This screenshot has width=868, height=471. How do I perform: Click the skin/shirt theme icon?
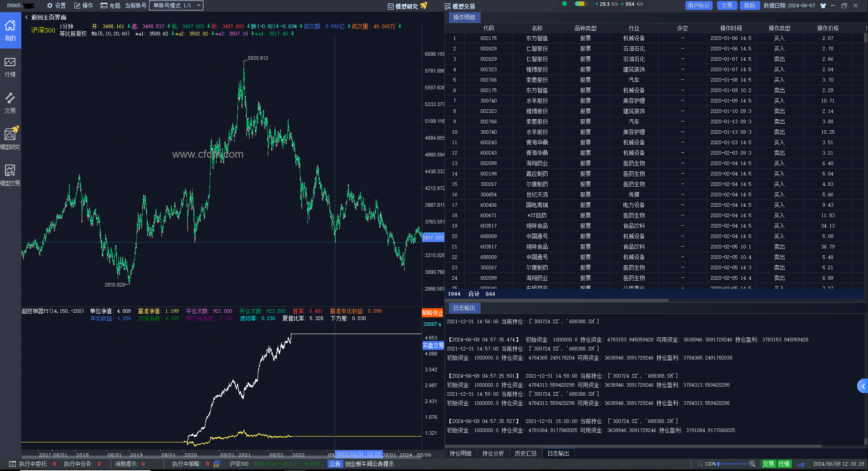tap(823, 5)
